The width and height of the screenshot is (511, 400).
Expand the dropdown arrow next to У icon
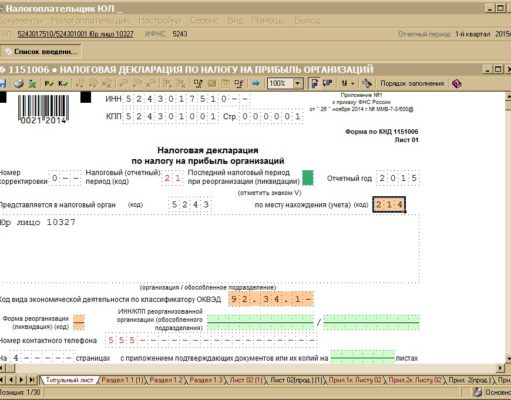(352, 84)
